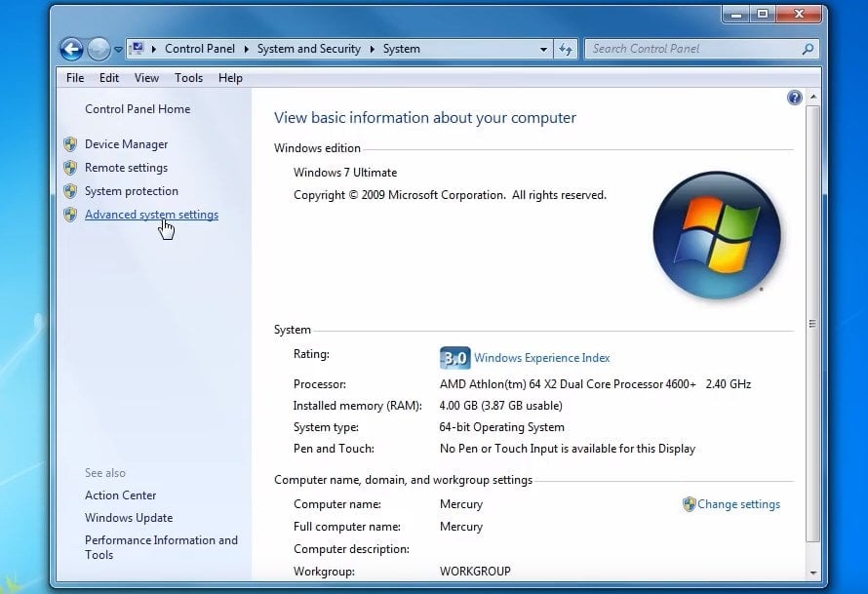Expand the chevron after Control Panel breadcrumb
Viewport: 868px width, 594px height.
247,49
